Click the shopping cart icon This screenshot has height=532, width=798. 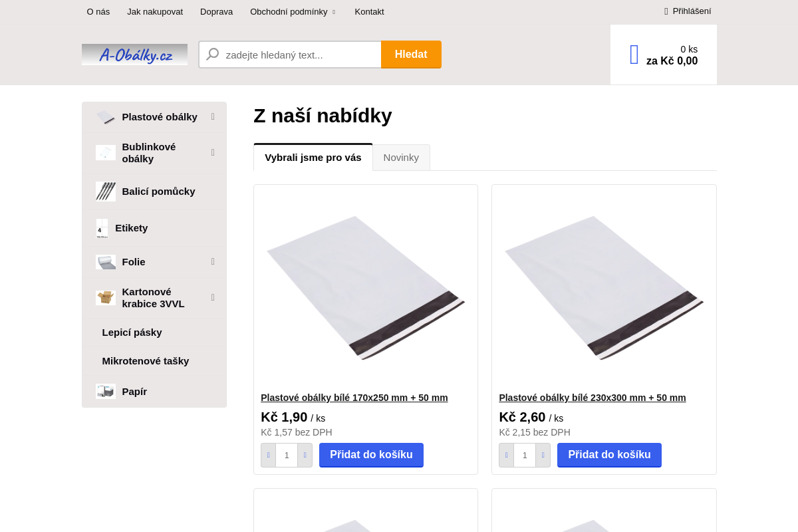click(633, 54)
